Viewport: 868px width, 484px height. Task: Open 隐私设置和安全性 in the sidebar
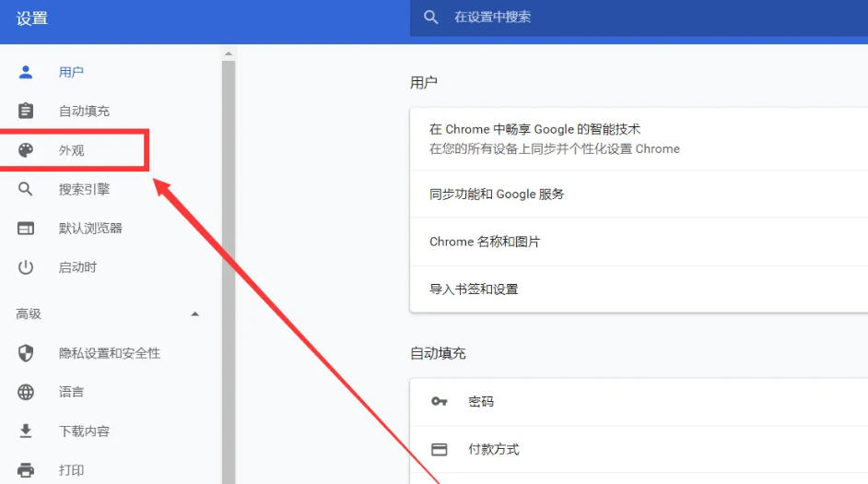coord(111,353)
